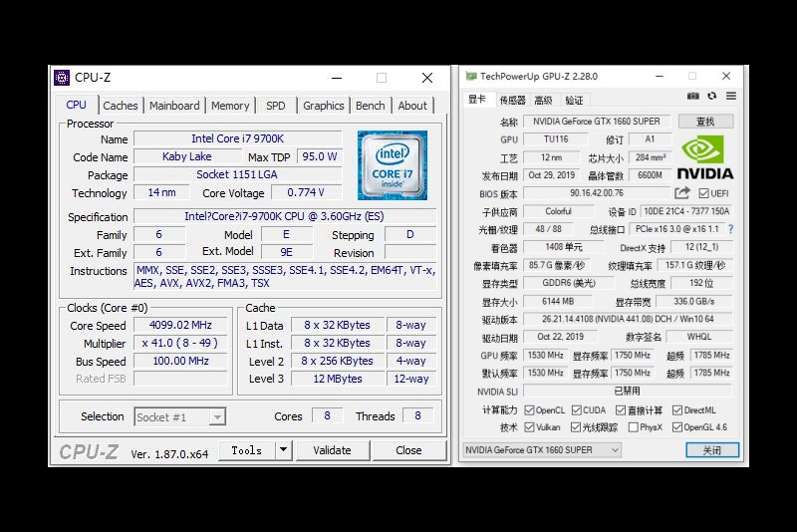The height and width of the screenshot is (532, 797).
Task: Close the GPU-Z window
Action: [x=726, y=77]
